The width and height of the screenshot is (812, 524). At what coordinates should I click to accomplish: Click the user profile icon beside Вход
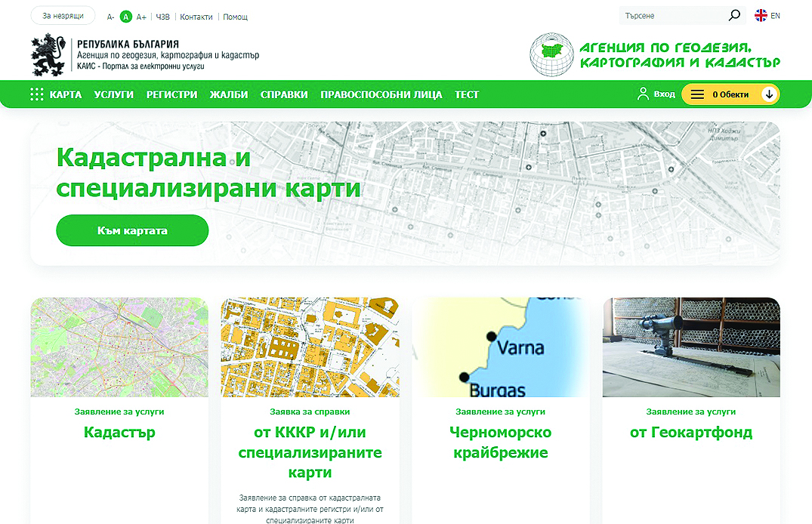click(x=643, y=94)
